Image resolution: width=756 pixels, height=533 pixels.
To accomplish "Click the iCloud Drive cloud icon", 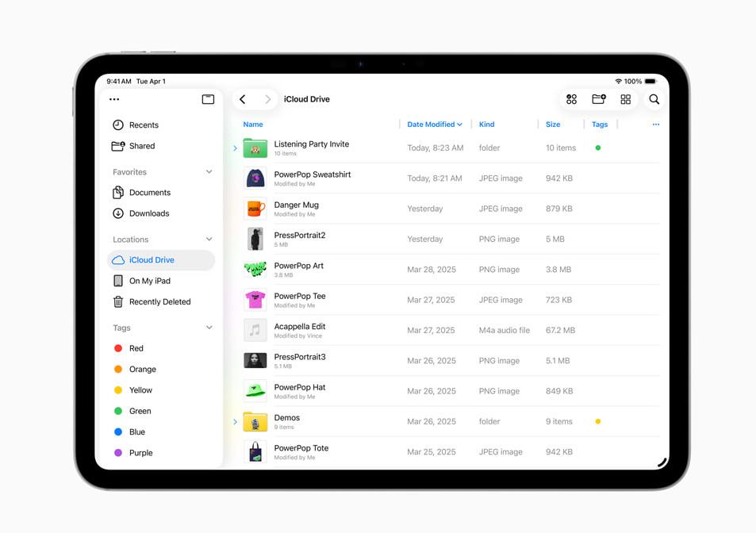I will 118,260.
